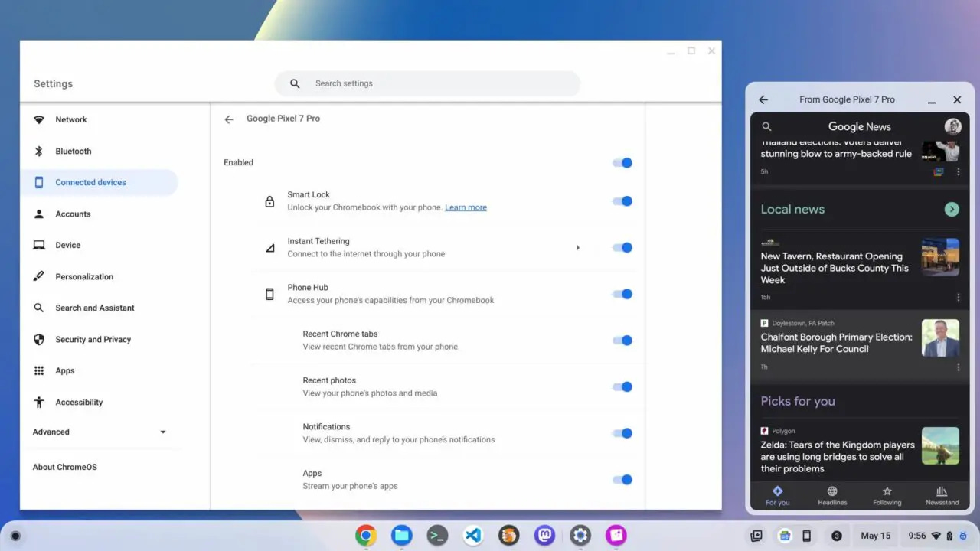Click the Search settings field

pos(427,84)
